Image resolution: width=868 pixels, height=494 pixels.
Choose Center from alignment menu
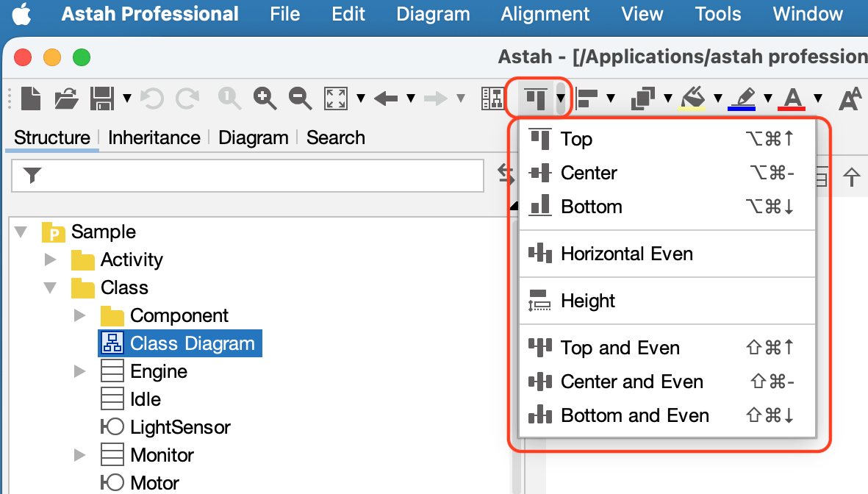[667, 173]
